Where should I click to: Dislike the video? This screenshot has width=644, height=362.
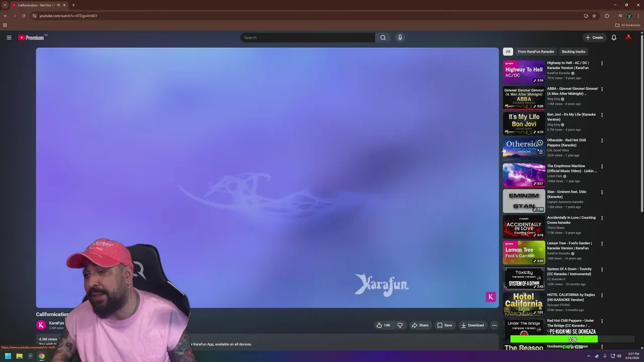tap(400, 325)
